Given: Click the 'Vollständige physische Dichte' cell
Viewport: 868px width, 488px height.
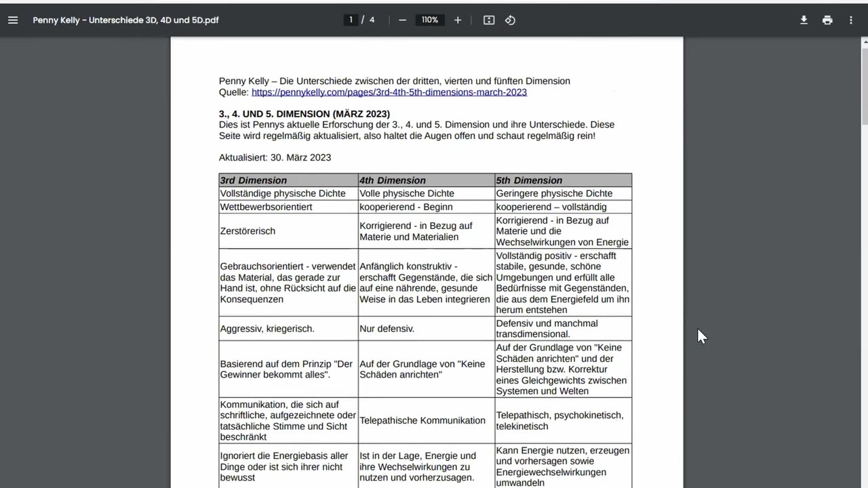Looking at the screenshot, I should pyautogui.click(x=288, y=193).
